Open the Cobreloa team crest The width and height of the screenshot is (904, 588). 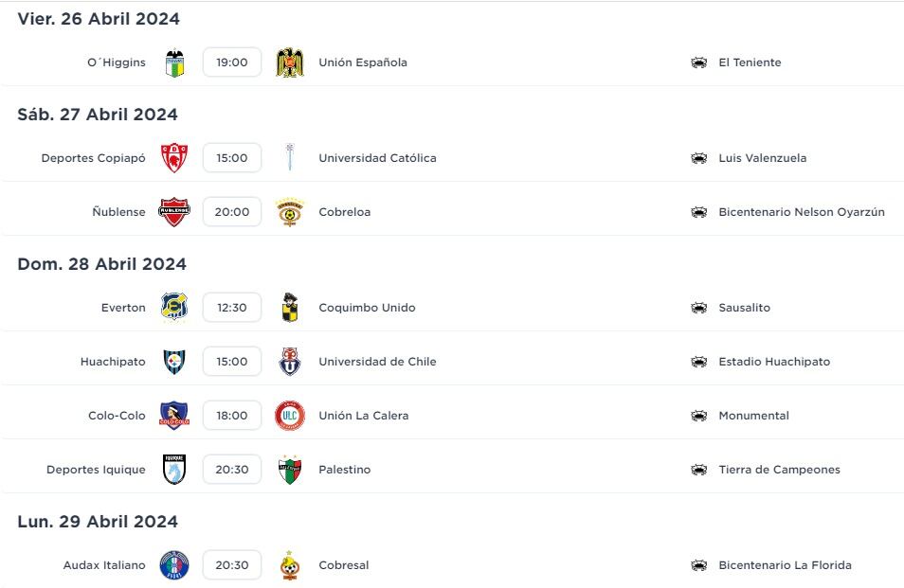click(x=289, y=212)
